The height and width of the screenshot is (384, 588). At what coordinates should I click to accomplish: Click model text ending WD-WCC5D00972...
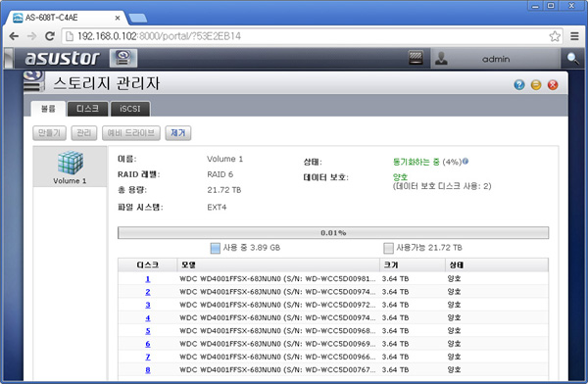[277, 305]
